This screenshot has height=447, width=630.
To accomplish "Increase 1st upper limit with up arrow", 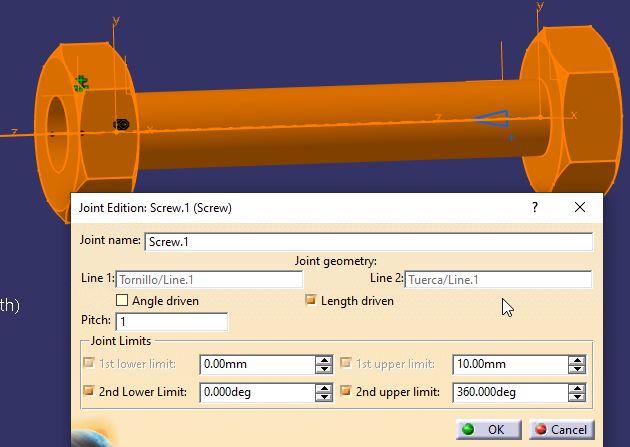I will coord(577,360).
